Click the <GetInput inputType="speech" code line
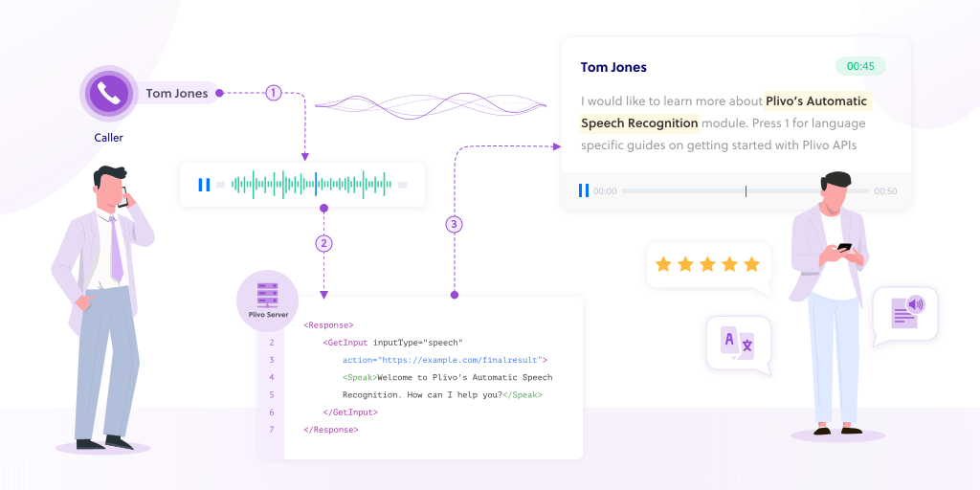Screen dimensions: 980x490 tap(392, 343)
